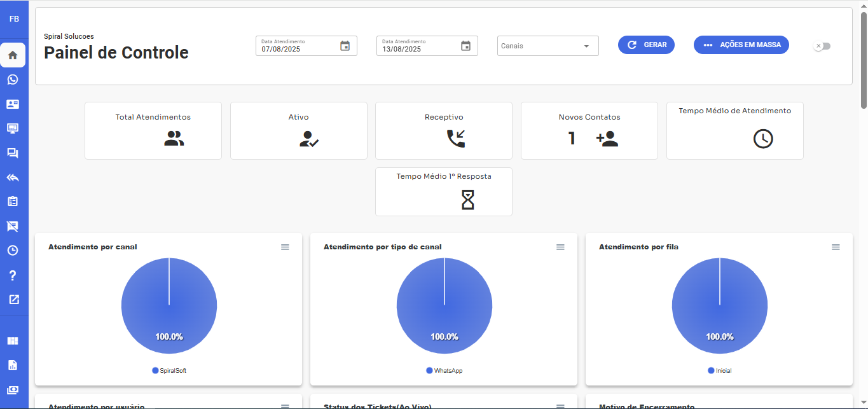
Task: Open the clipboard tasks icon in sidebar
Action: pos(13,202)
